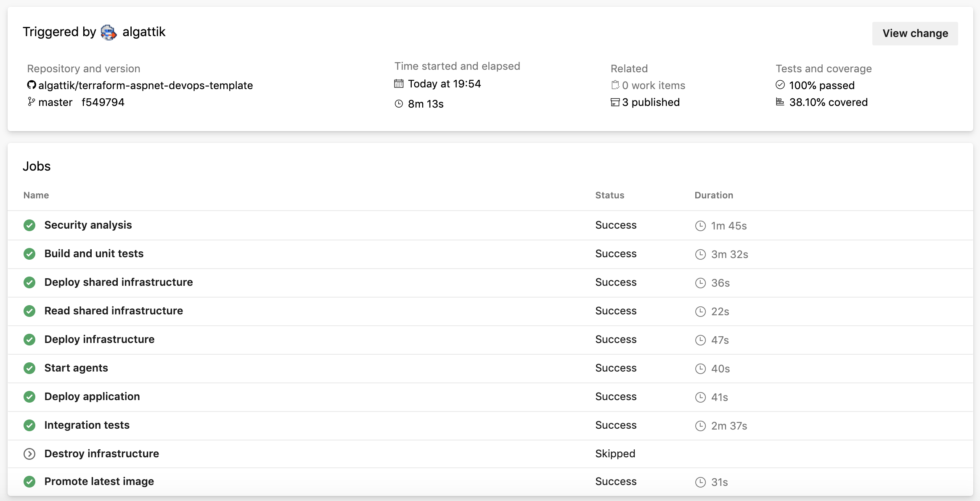Click the skipped status icon for Destroy infrastructure
This screenshot has width=980, height=501.
click(29, 454)
